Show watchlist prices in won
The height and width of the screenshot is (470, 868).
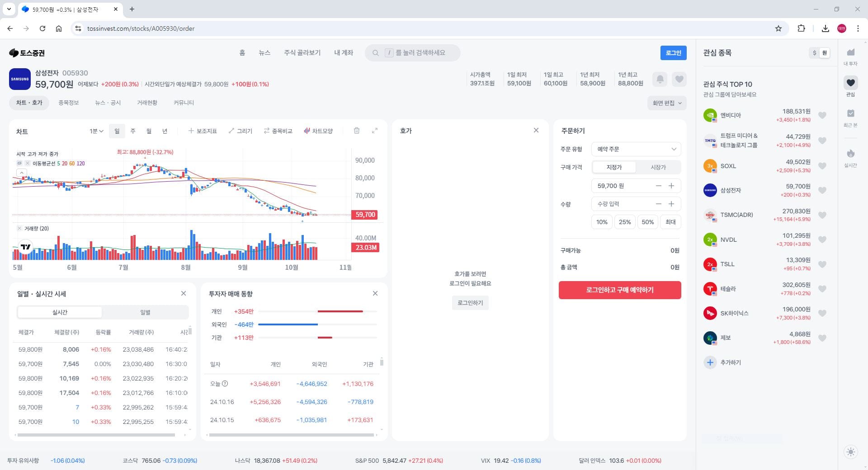(825, 53)
